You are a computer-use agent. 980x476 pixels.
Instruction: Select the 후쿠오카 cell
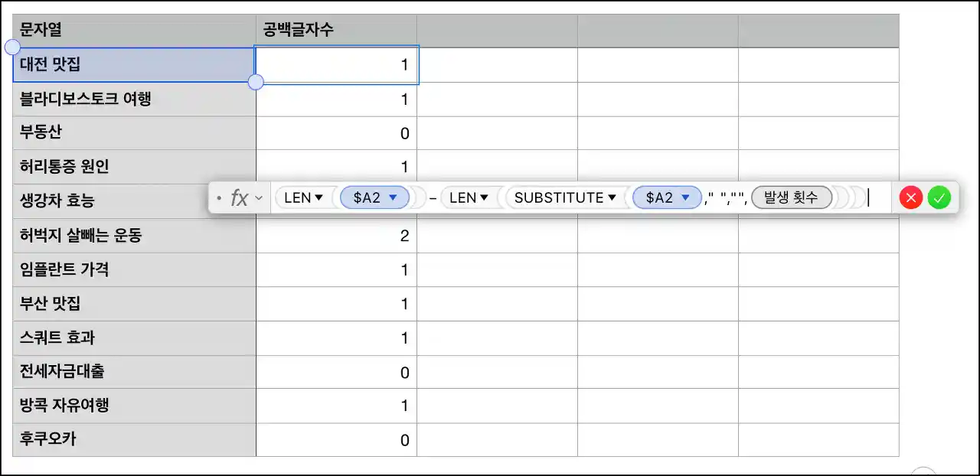point(135,439)
